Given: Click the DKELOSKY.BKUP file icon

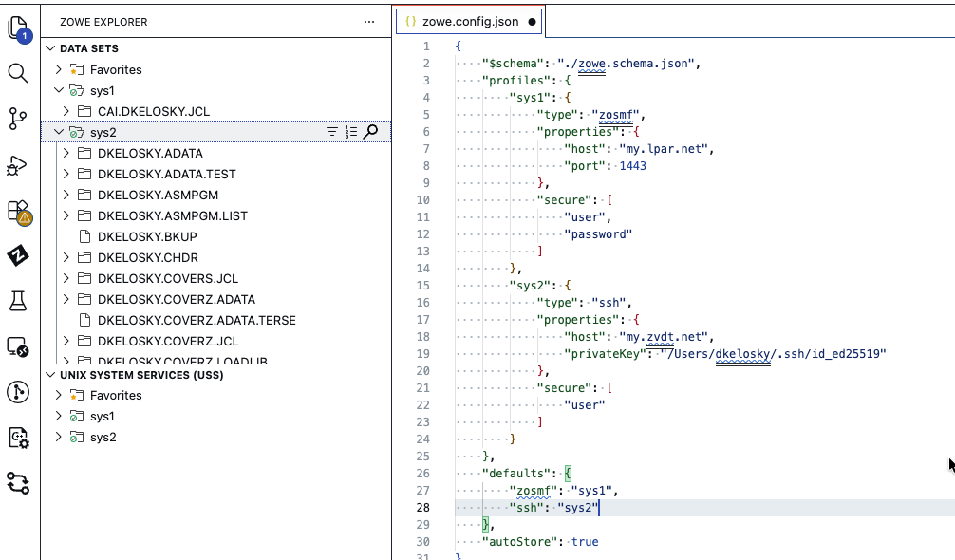Looking at the screenshot, I should coord(85,236).
